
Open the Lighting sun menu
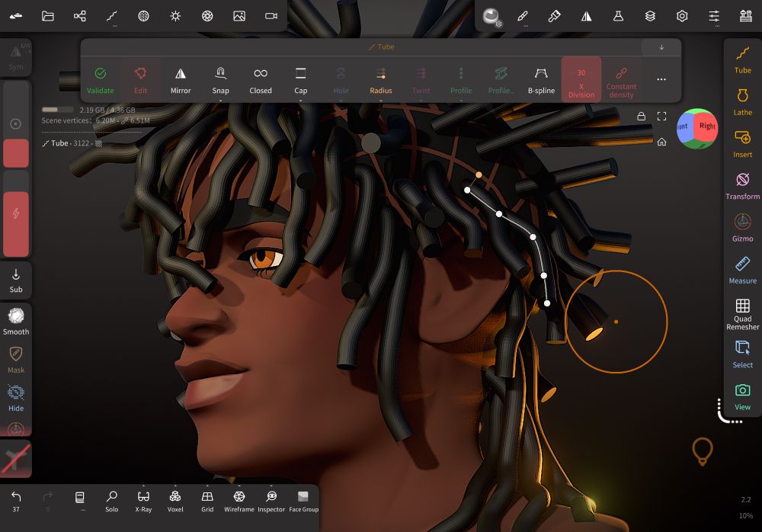click(x=175, y=16)
